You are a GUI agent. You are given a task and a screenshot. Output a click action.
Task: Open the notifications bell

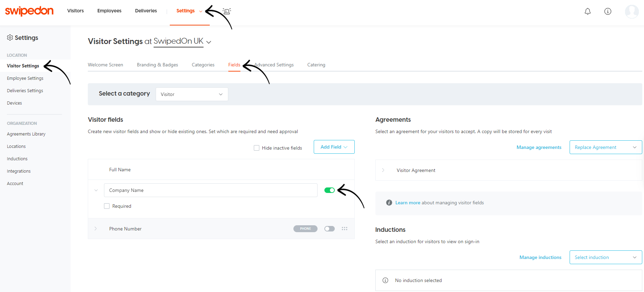[x=588, y=11]
